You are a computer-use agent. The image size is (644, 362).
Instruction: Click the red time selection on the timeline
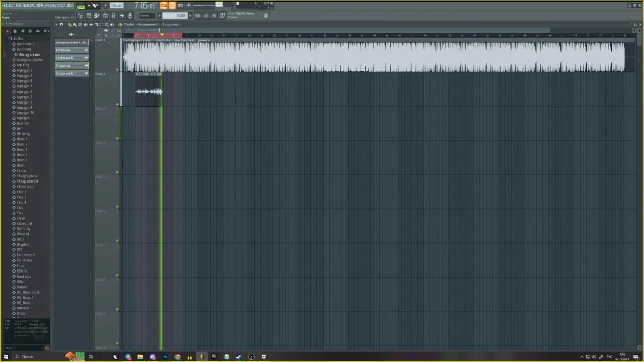coord(158,35)
